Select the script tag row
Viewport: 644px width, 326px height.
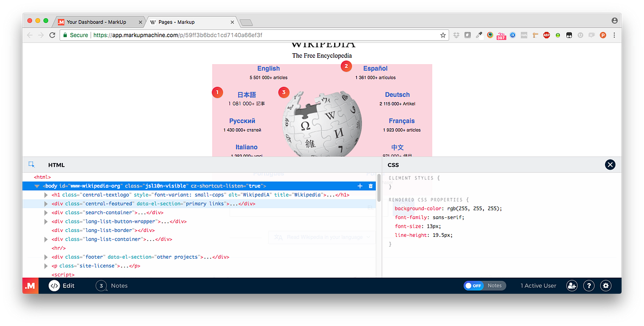point(199,274)
